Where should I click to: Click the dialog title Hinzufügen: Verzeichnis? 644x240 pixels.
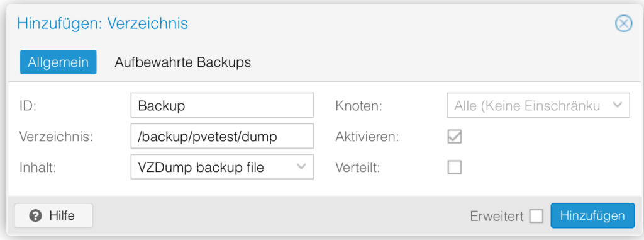click(103, 23)
